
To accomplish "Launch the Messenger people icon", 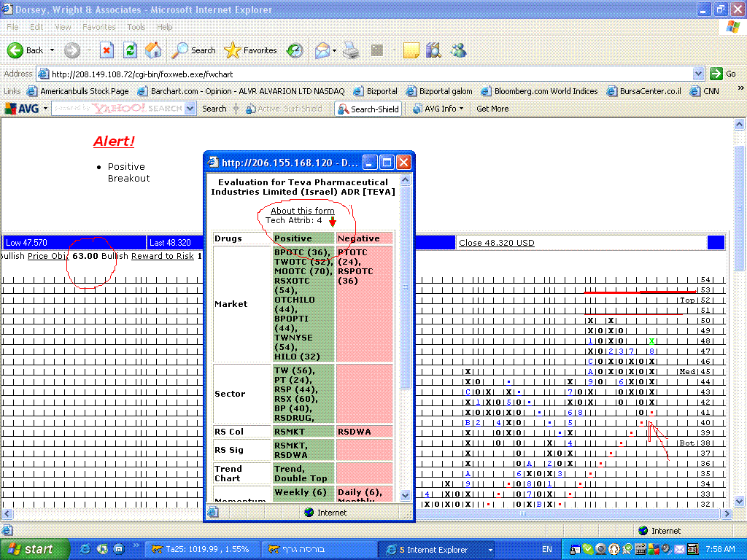I will [458, 50].
